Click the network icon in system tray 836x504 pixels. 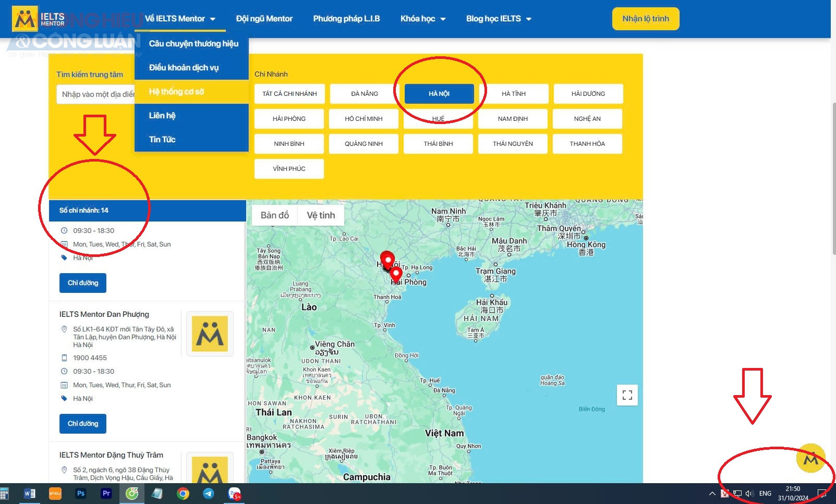737,494
